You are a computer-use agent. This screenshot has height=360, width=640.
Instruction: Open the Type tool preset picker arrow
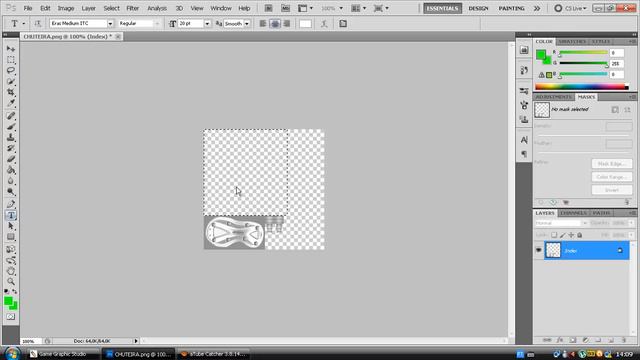(23, 24)
